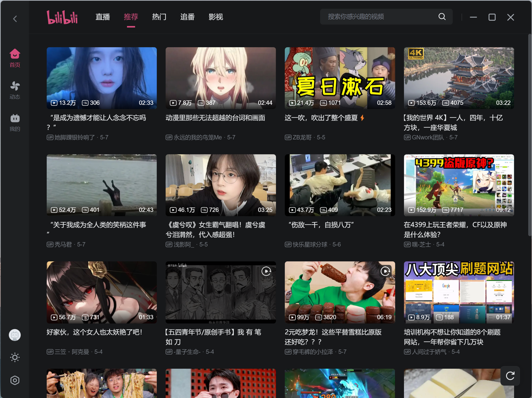Focus the video search input field
This screenshot has width=532, height=398.
point(381,17)
